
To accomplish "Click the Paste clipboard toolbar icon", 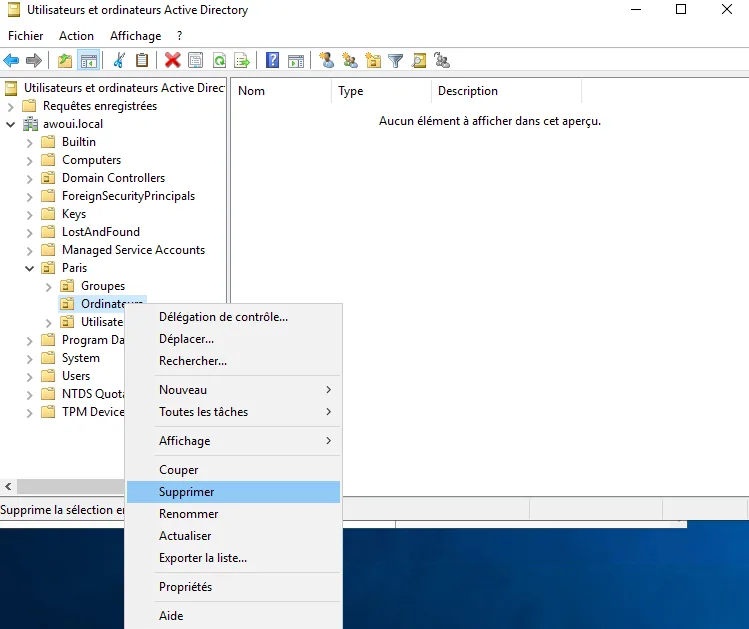I will (x=142, y=61).
